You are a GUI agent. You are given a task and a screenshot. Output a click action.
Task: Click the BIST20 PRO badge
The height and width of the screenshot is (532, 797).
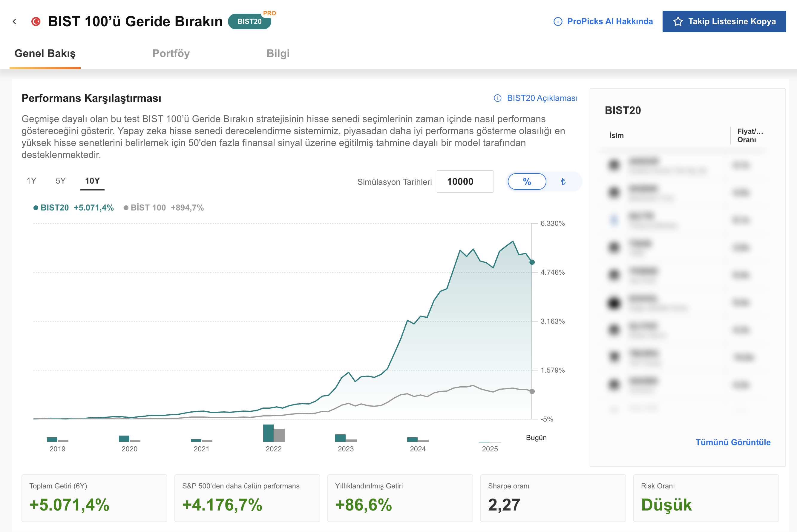[249, 21]
